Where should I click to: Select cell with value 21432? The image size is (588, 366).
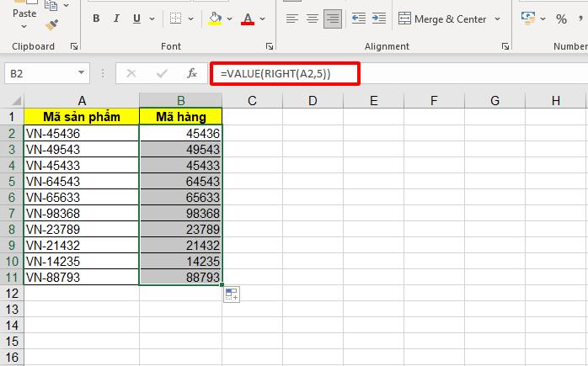pyautogui.click(x=181, y=246)
